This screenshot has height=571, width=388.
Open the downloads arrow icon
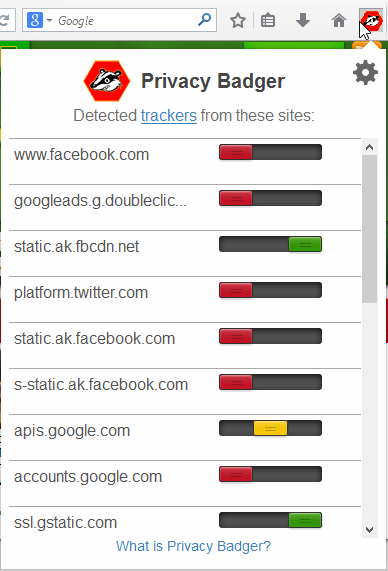[x=303, y=20]
